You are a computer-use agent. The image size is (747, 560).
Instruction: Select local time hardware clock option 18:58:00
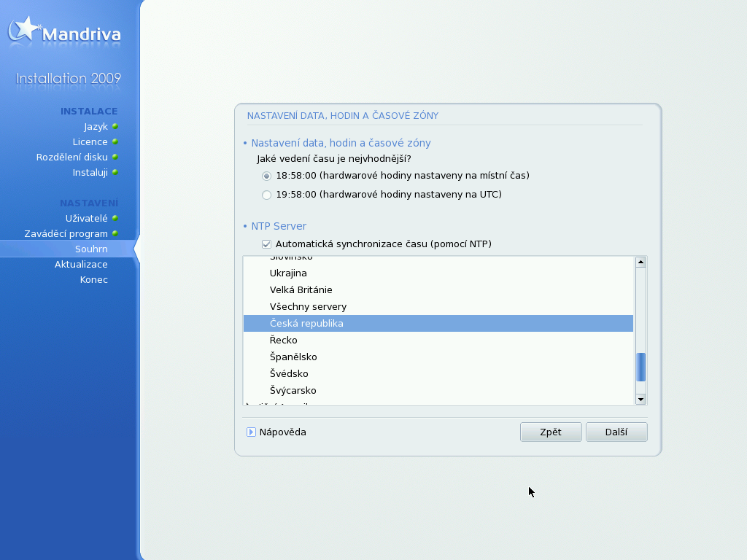(x=266, y=176)
